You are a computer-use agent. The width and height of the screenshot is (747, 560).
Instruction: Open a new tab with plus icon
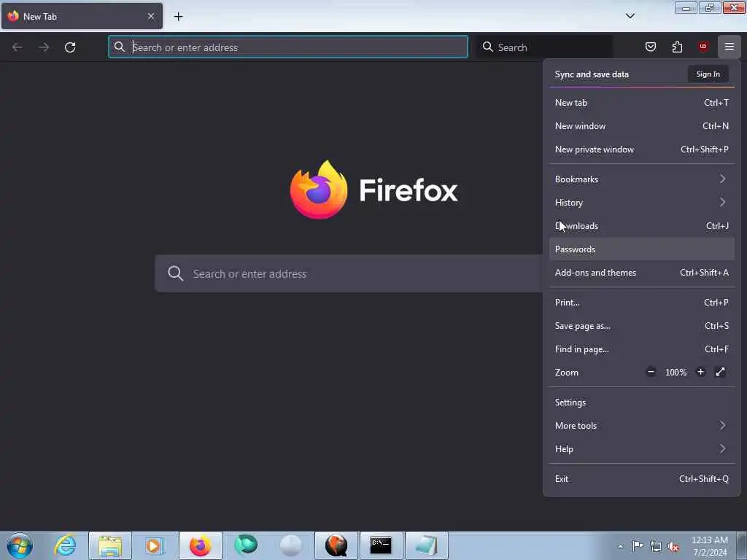point(178,17)
